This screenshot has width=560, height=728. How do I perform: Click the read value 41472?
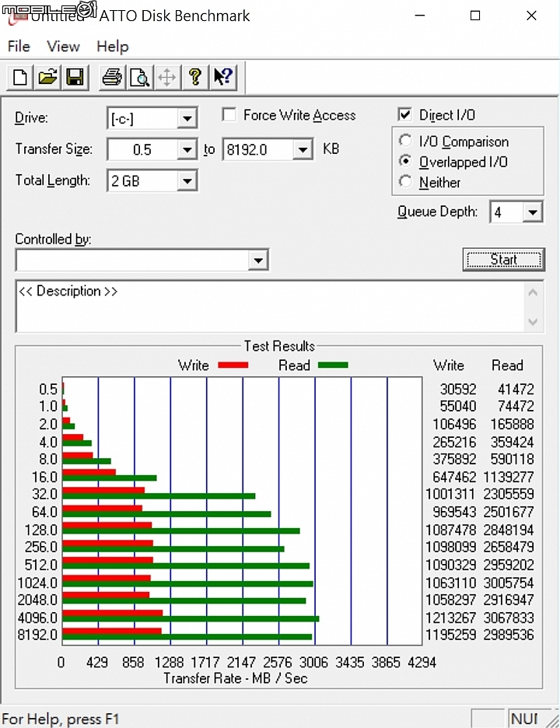516,389
